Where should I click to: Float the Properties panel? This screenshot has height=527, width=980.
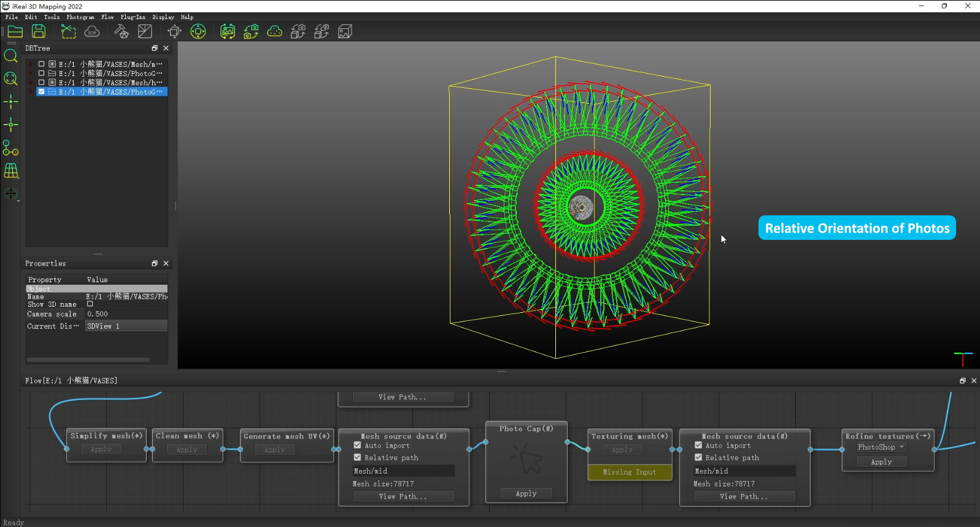click(155, 263)
